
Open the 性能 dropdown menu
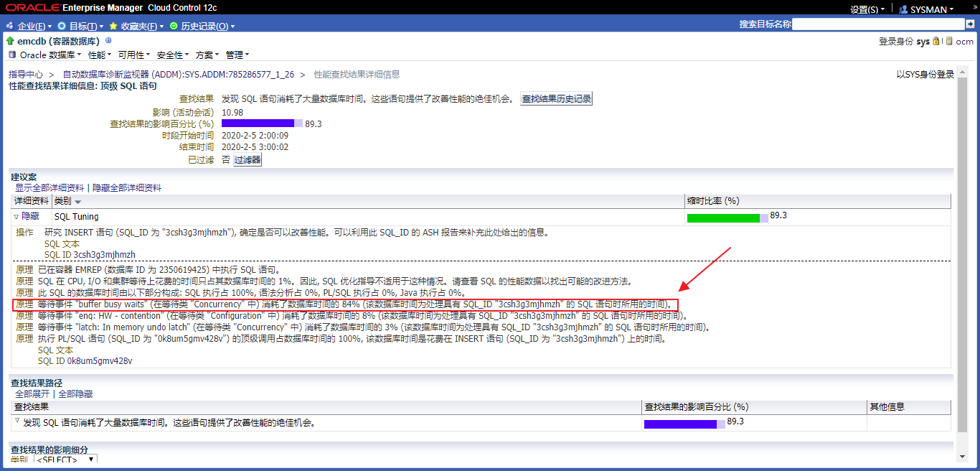click(x=99, y=55)
